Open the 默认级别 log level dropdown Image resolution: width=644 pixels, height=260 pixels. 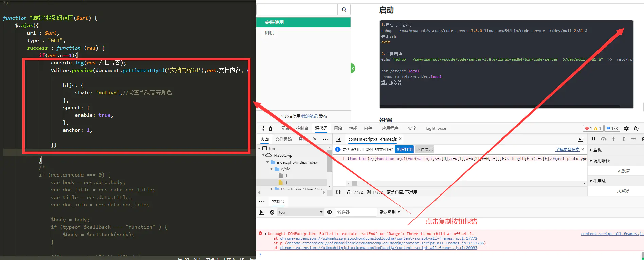coord(390,212)
